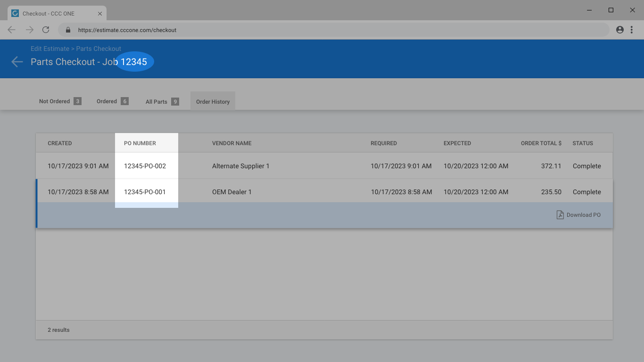This screenshot has width=644, height=362.
Task: Click the Download PO link
Action: coord(584,215)
